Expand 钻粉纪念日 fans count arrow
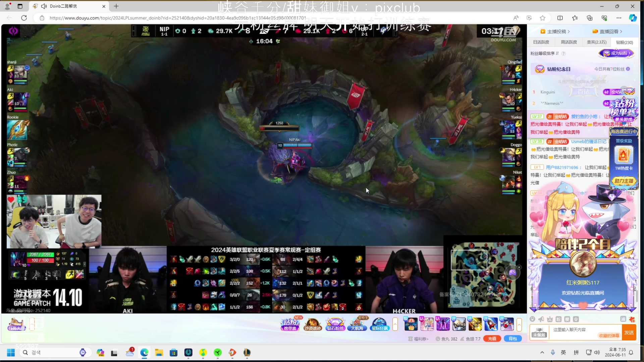The image size is (644, 362). pyautogui.click(x=628, y=69)
